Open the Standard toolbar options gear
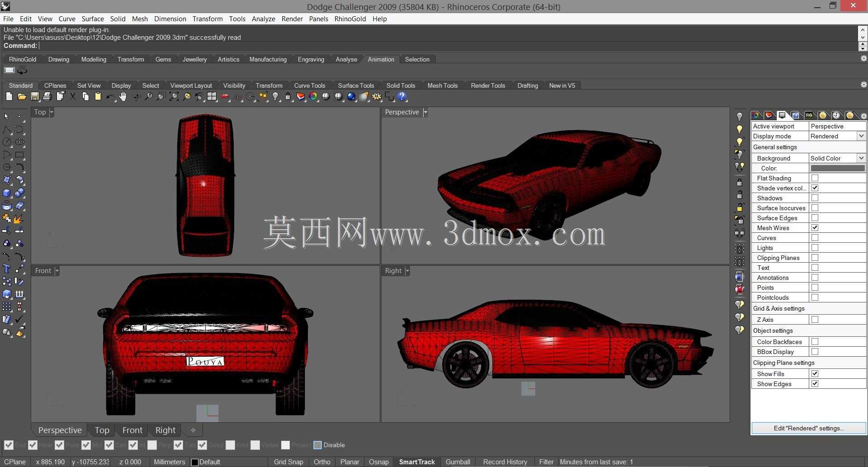This screenshot has height=467, width=868. (x=863, y=85)
